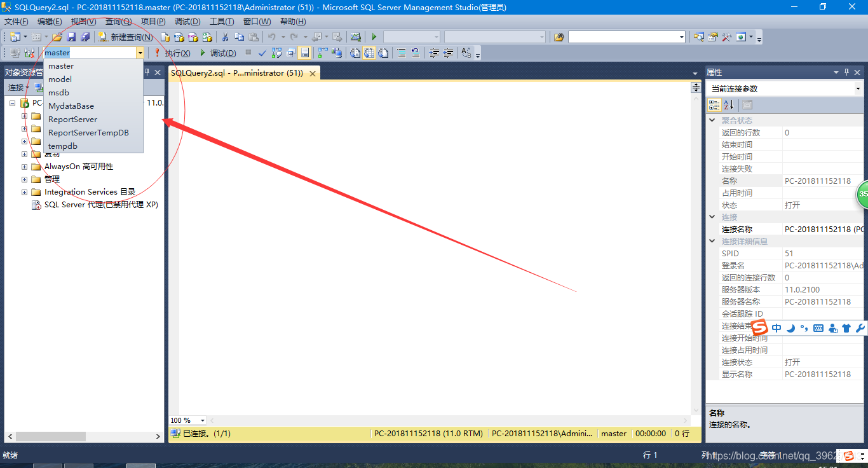Screen dimensions: 868x468
Task: Click the Save All icon
Action: [85, 37]
